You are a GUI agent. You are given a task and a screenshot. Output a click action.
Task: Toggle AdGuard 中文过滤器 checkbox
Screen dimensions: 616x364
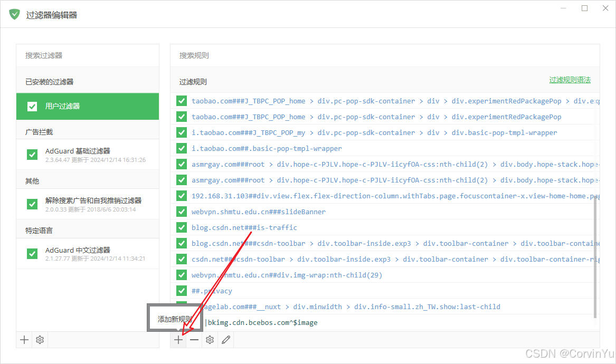point(32,254)
